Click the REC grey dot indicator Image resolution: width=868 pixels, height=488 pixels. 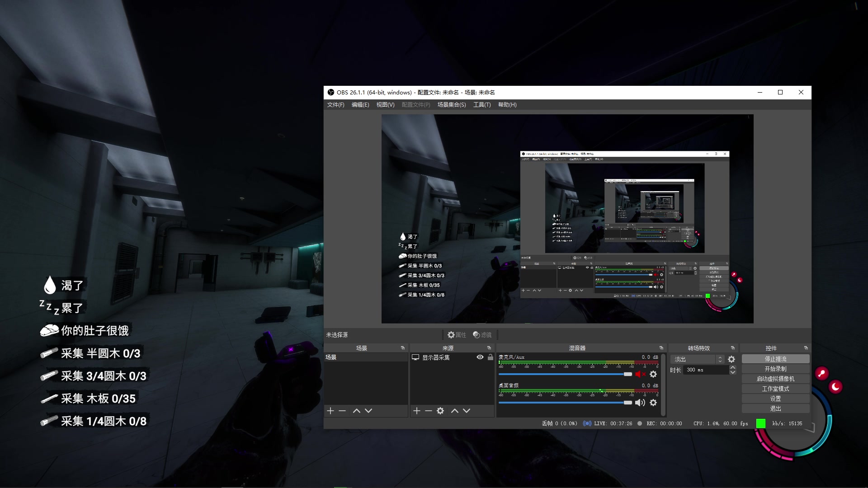click(x=640, y=423)
